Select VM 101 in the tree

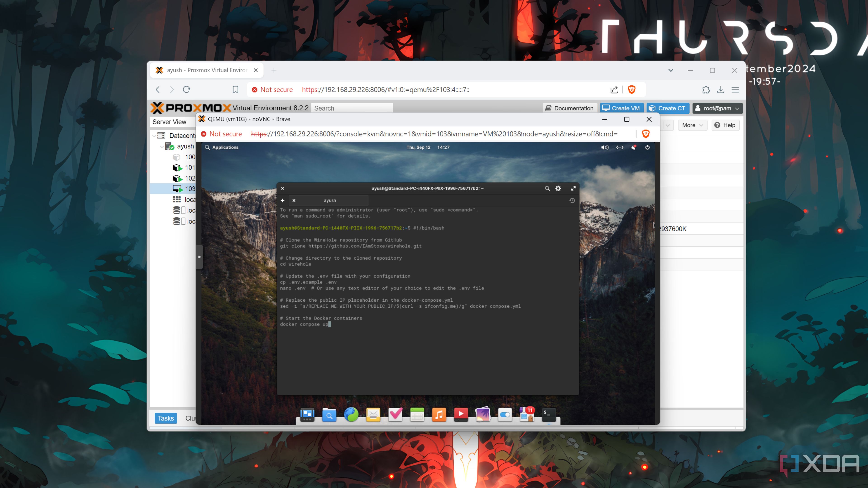[184, 167]
